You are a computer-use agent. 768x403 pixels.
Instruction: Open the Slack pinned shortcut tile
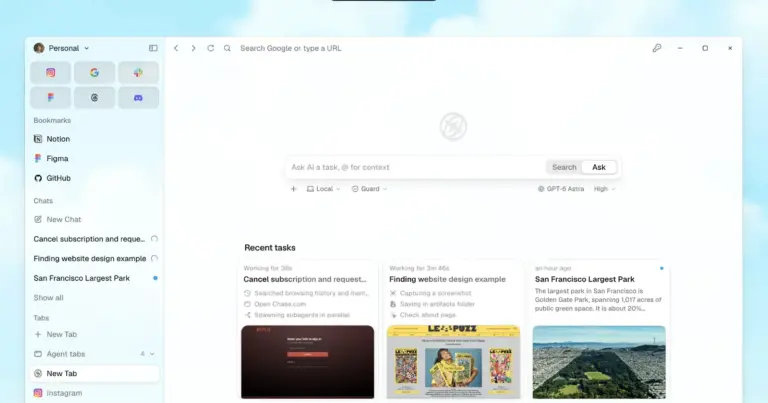[138, 72]
